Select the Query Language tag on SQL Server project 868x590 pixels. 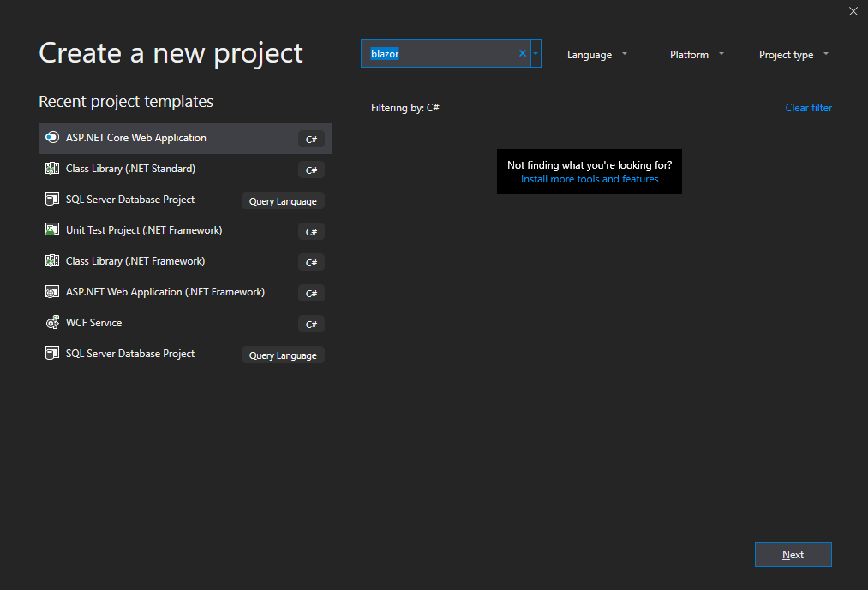point(283,200)
